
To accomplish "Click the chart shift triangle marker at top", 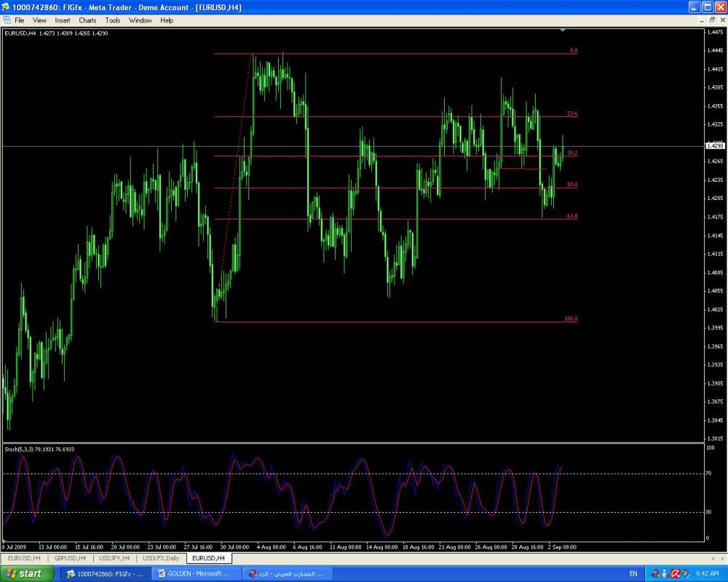I will click(563, 30).
